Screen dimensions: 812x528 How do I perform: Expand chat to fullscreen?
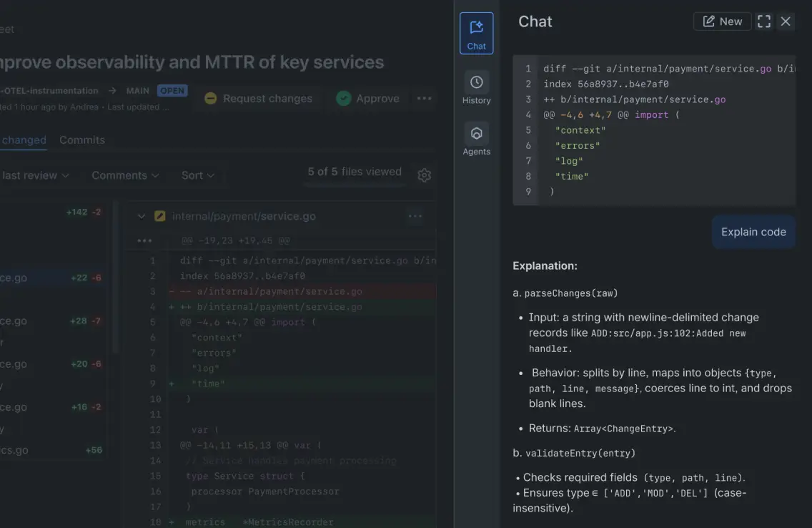point(764,21)
